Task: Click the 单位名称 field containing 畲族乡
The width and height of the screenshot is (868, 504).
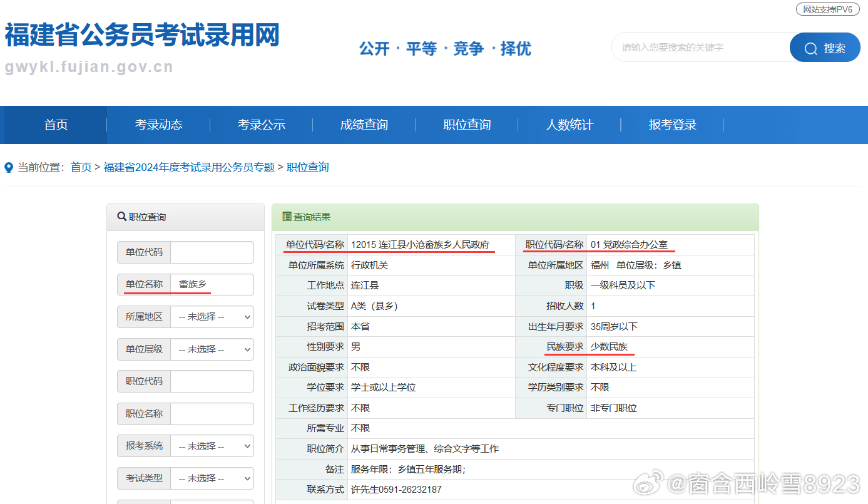Action: coord(212,284)
